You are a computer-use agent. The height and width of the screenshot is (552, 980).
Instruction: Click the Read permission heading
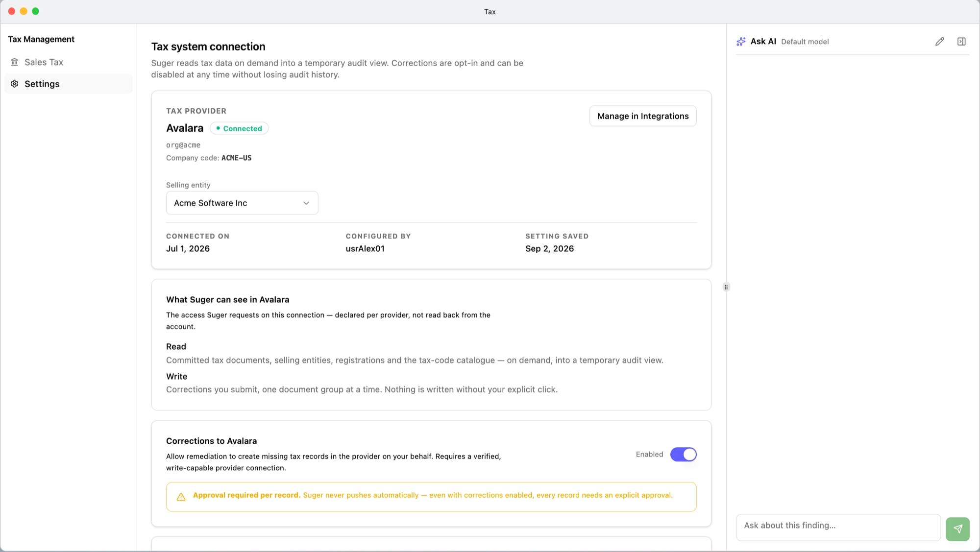[x=176, y=347]
